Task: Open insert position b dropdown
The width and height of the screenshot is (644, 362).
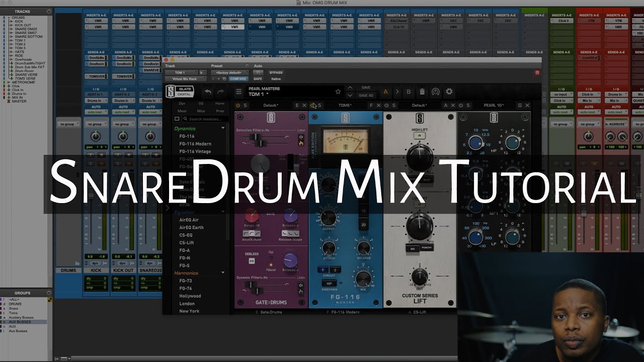Action: [202, 72]
